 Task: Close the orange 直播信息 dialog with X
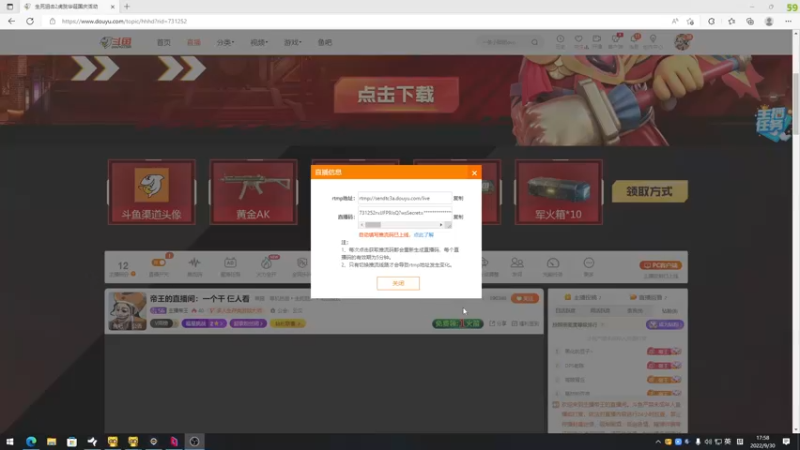tap(474, 173)
